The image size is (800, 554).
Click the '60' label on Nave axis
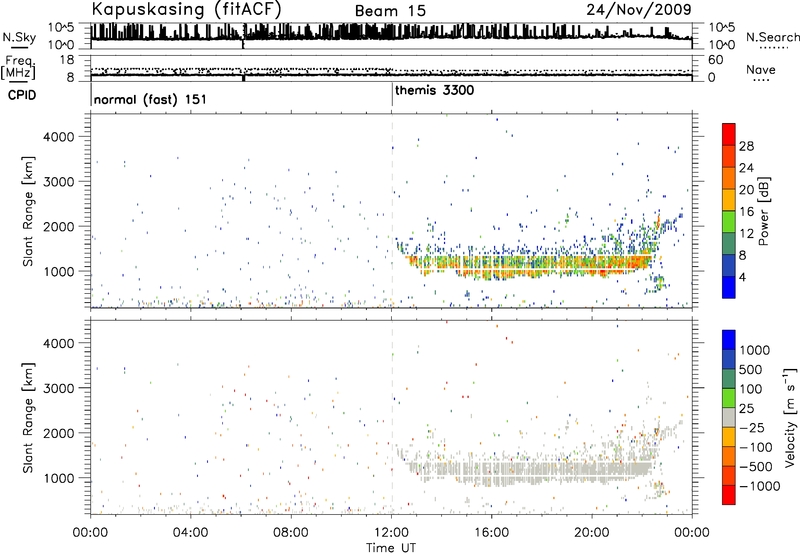[x=716, y=60]
